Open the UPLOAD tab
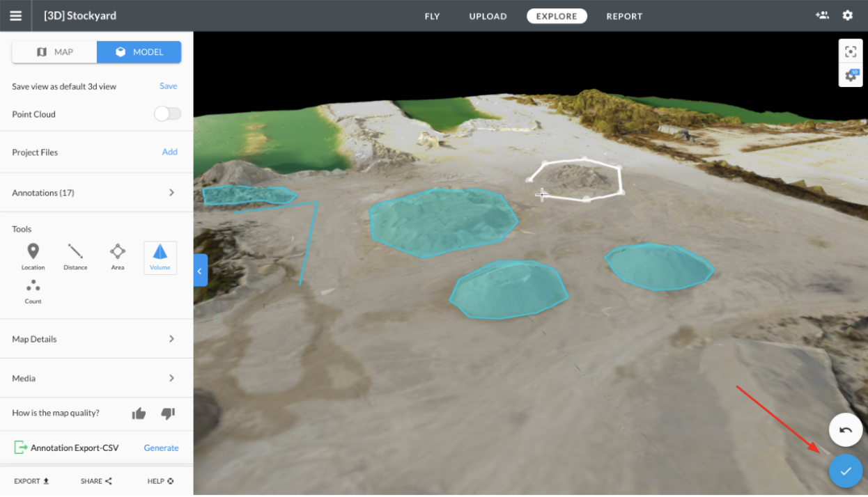 click(488, 16)
